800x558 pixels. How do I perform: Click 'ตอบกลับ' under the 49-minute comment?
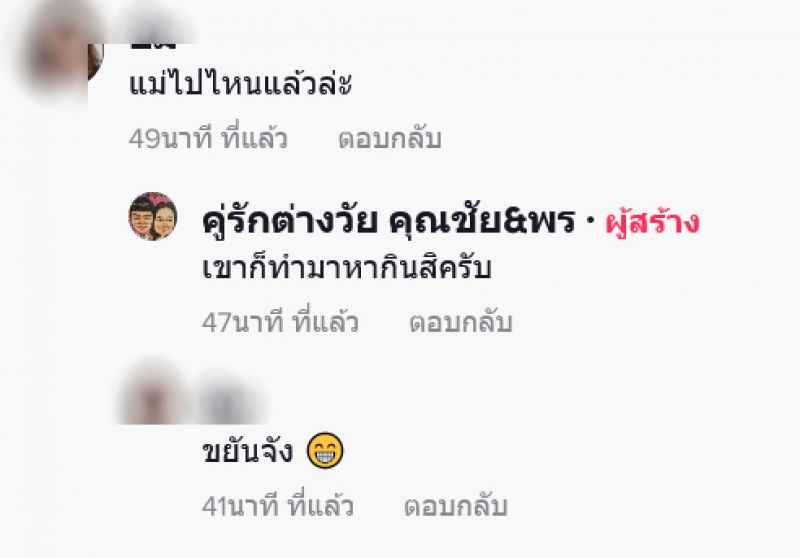click(x=390, y=138)
